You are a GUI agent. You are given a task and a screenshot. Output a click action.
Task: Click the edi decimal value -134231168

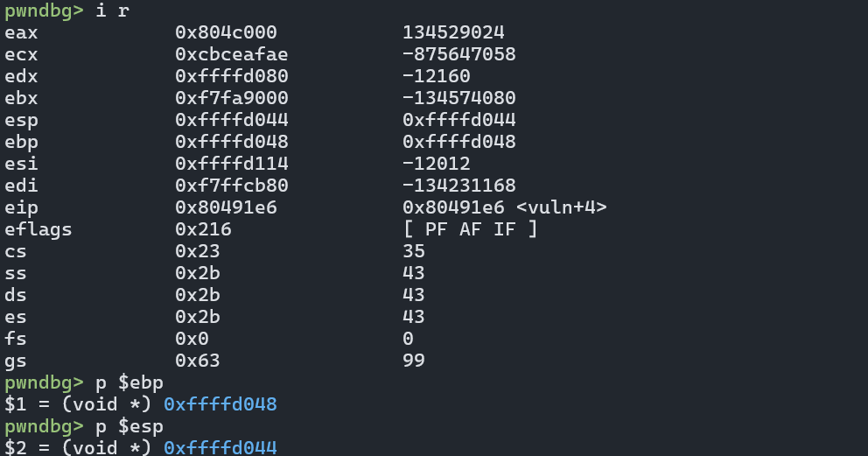pyautogui.click(x=458, y=186)
